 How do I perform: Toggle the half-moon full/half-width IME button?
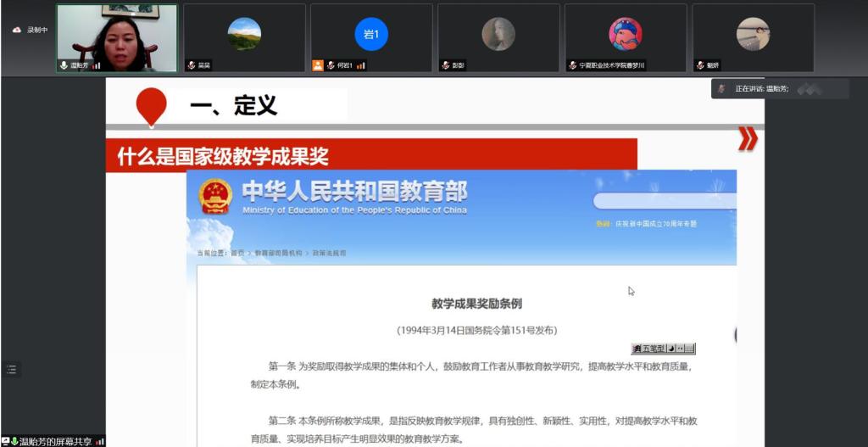pos(671,349)
